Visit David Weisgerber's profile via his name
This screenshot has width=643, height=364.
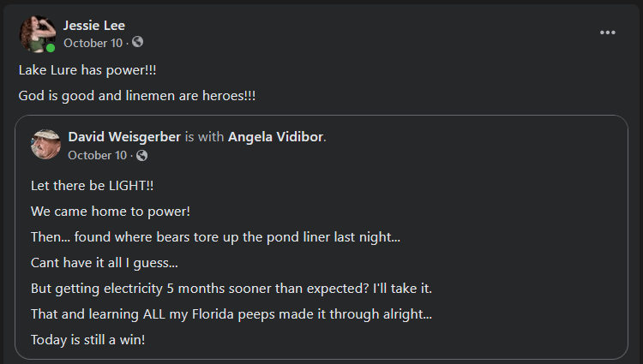click(124, 137)
